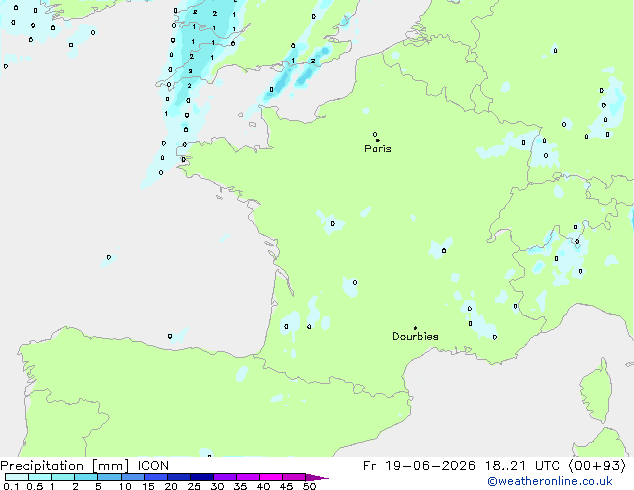Pick the 25–30 mm navy legend swatch
This screenshot has height=490, width=634.
point(202,477)
